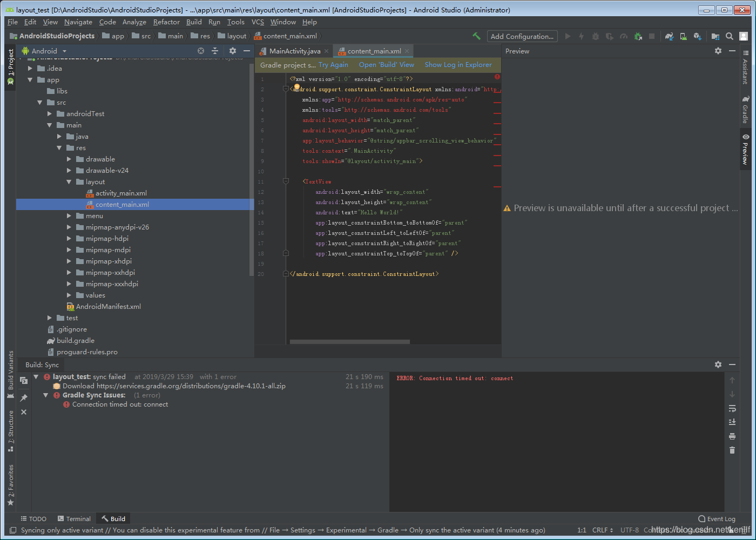Fold the TextView tag at line 11
This screenshot has height=540, width=756.
pos(286,181)
